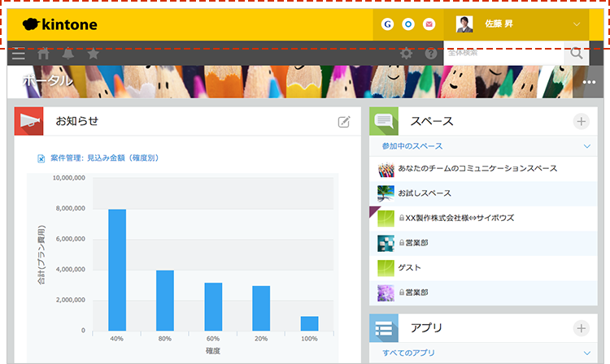Expand the 参加中のスペース filter dropdown

587,146
